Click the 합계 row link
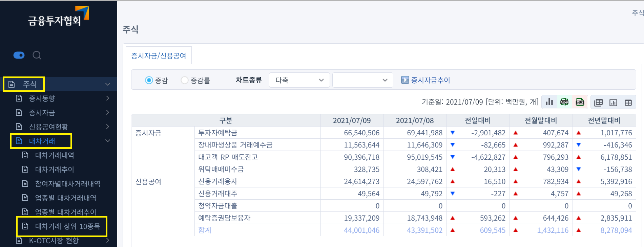This screenshot has width=644, height=247. point(205,230)
